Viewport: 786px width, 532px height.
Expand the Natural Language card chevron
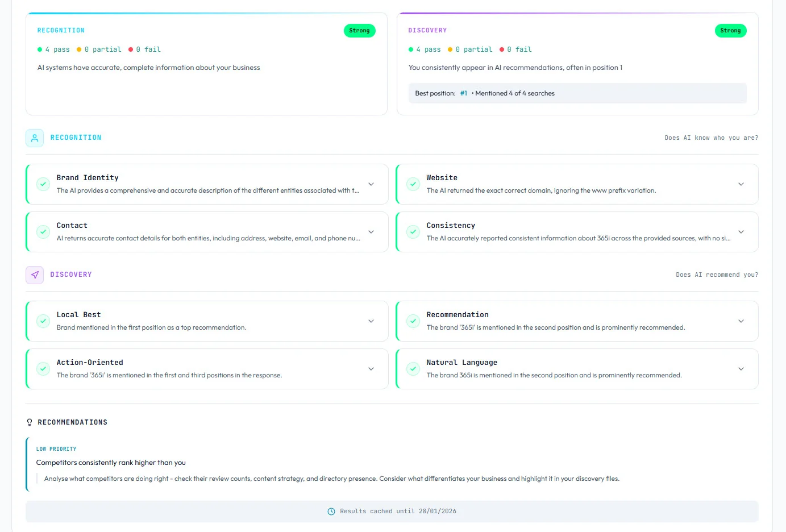[741, 369]
